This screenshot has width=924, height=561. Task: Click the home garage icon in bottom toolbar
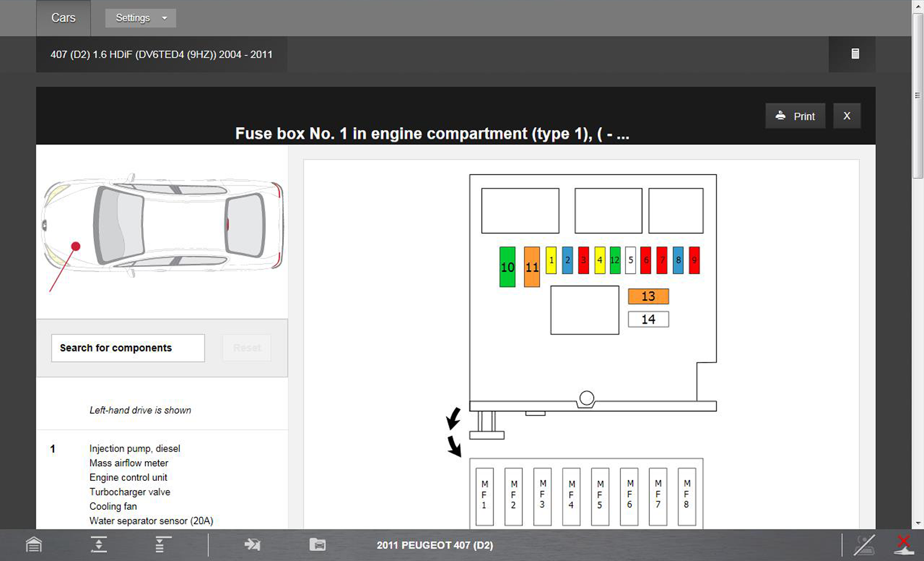34,545
